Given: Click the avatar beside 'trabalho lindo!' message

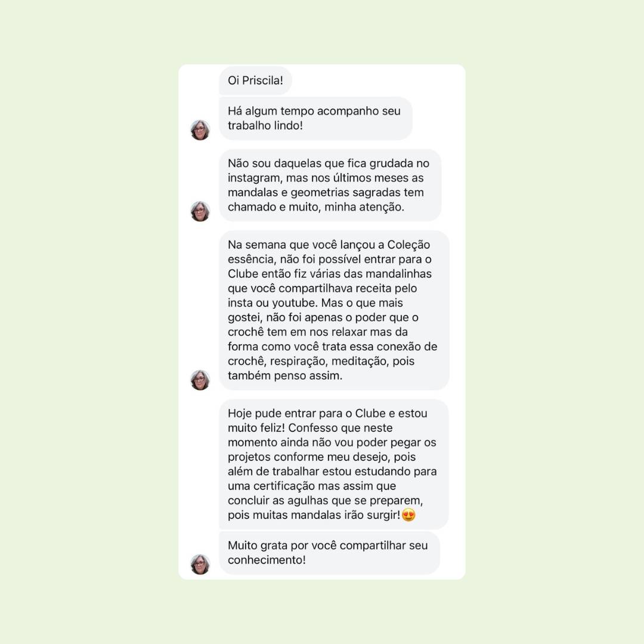Looking at the screenshot, I should (200, 130).
